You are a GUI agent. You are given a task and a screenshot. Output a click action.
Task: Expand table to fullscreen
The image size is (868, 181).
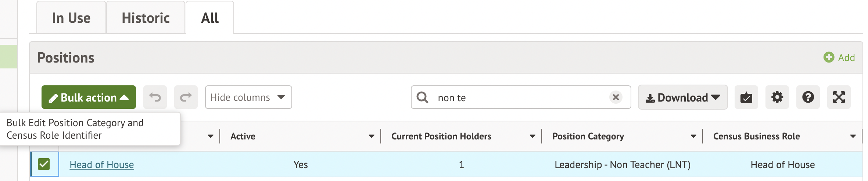839,97
